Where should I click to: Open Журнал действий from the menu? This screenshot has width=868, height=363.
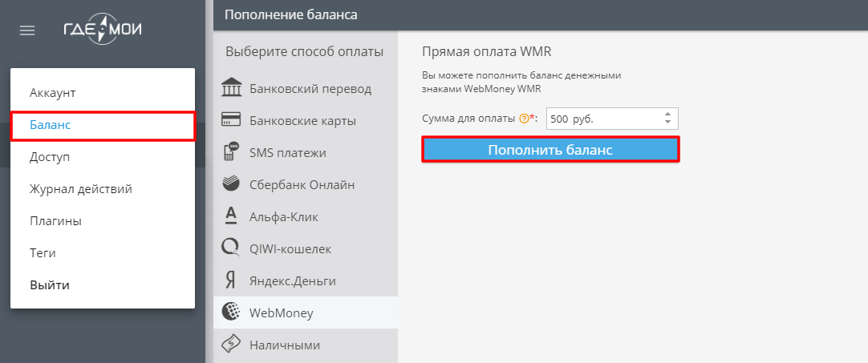[x=103, y=189]
